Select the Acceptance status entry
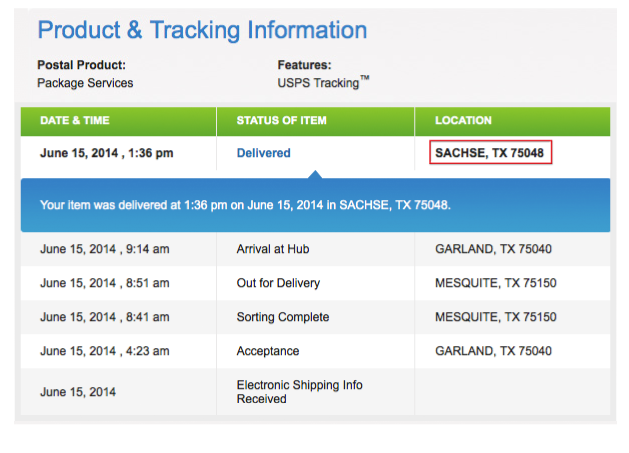629x453 pixels. [x=268, y=351]
